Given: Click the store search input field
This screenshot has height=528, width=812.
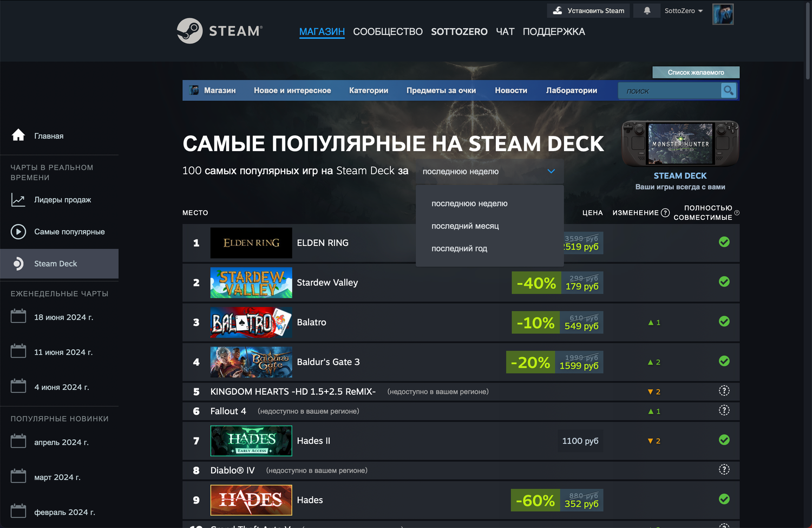Looking at the screenshot, I should (x=670, y=91).
